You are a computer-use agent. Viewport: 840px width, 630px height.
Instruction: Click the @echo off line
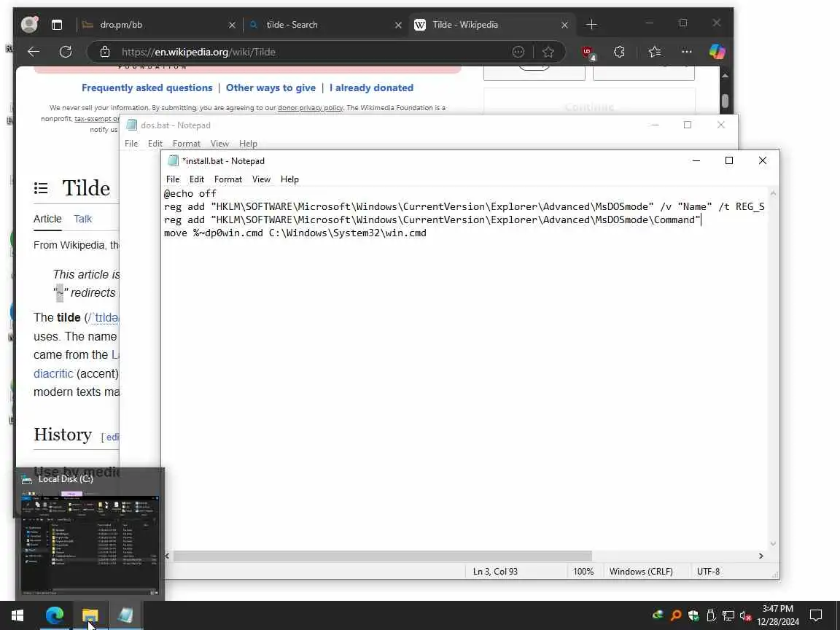click(x=190, y=193)
